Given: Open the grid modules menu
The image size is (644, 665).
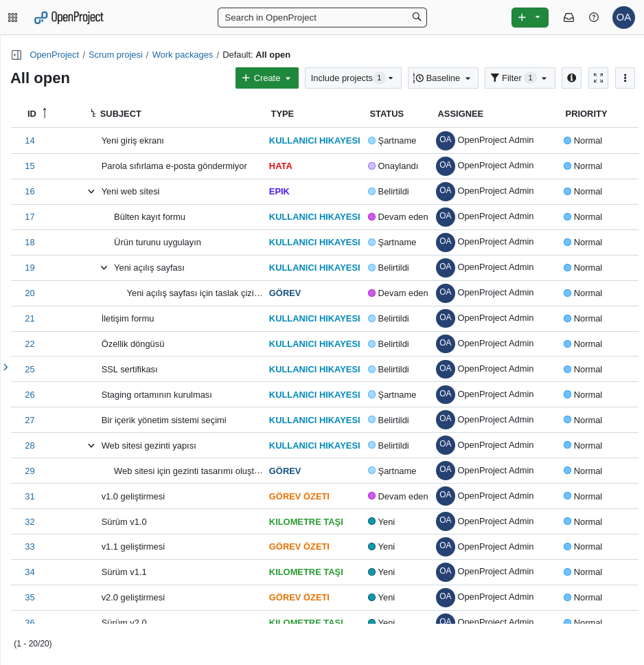Looking at the screenshot, I should (x=12, y=17).
